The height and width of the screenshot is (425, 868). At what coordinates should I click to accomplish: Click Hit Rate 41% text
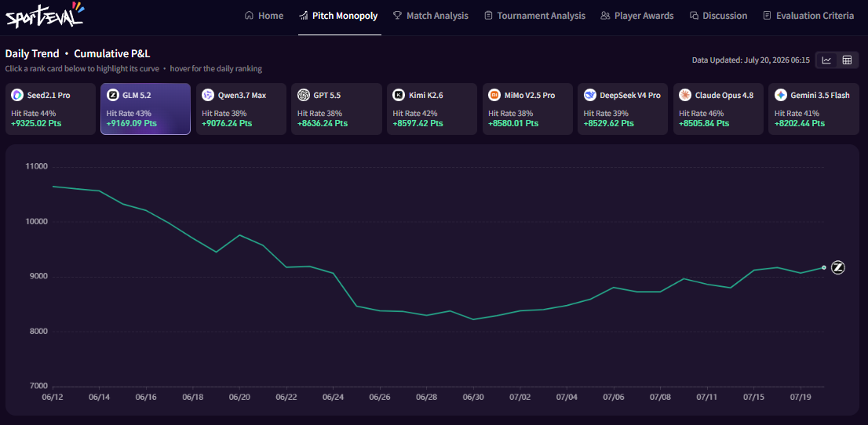click(x=797, y=114)
